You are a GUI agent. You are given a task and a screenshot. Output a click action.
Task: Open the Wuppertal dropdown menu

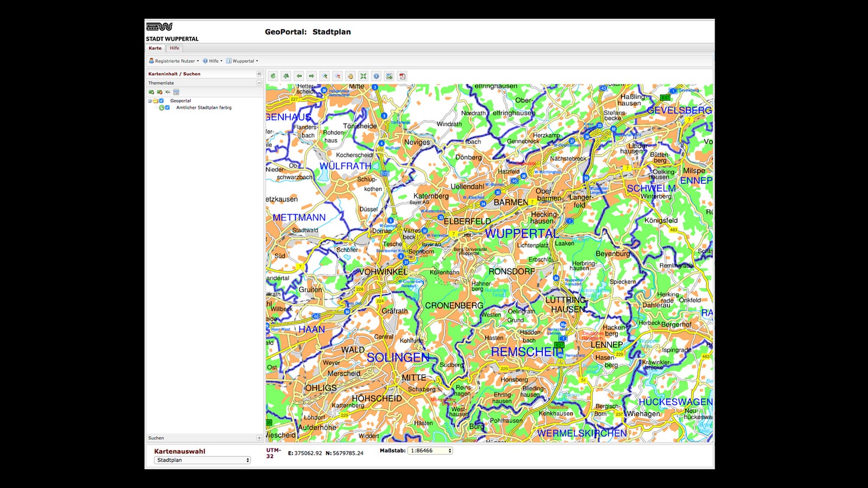pos(242,61)
